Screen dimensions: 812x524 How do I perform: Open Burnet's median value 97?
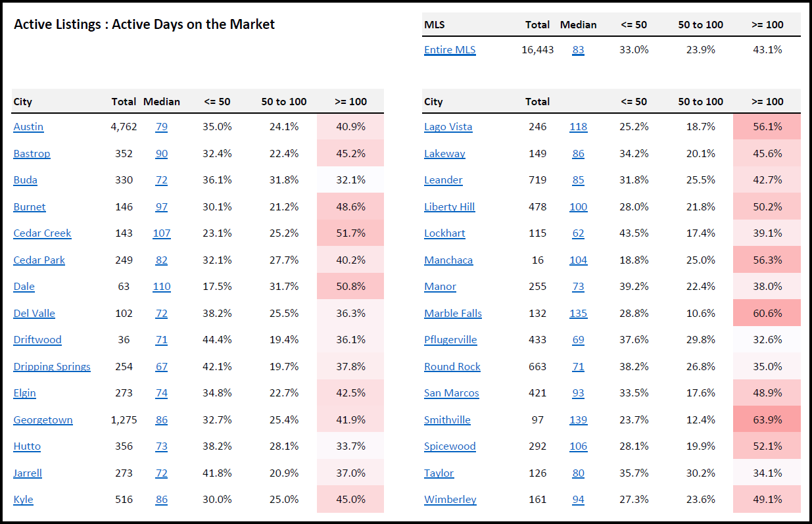tap(161, 207)
